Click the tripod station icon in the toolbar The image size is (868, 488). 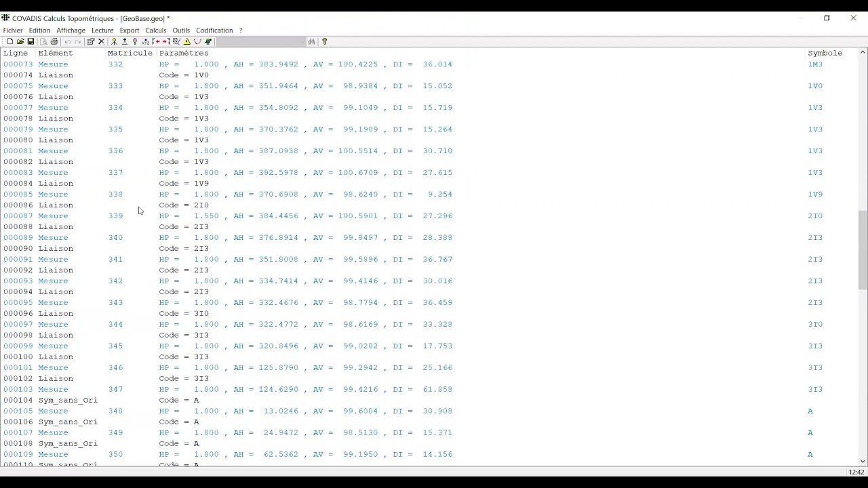[125, 41]
